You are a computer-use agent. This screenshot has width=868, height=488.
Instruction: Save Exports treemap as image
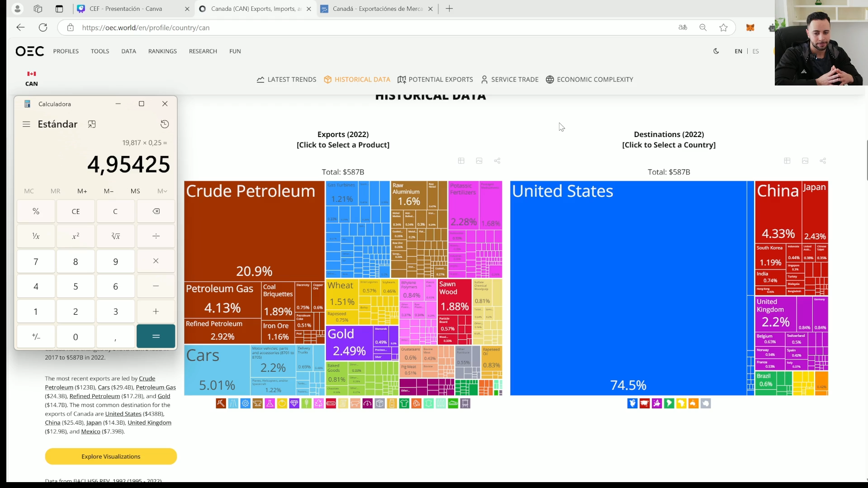click(479, 161)
